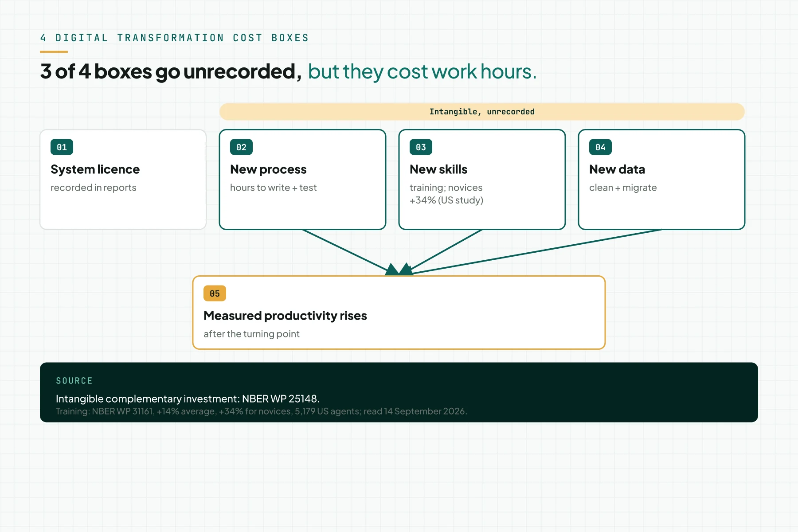Image resolution: width=798 pixels, height=532 pixels.
Task: Click the 'New process' heading
Action: (268, 169)
